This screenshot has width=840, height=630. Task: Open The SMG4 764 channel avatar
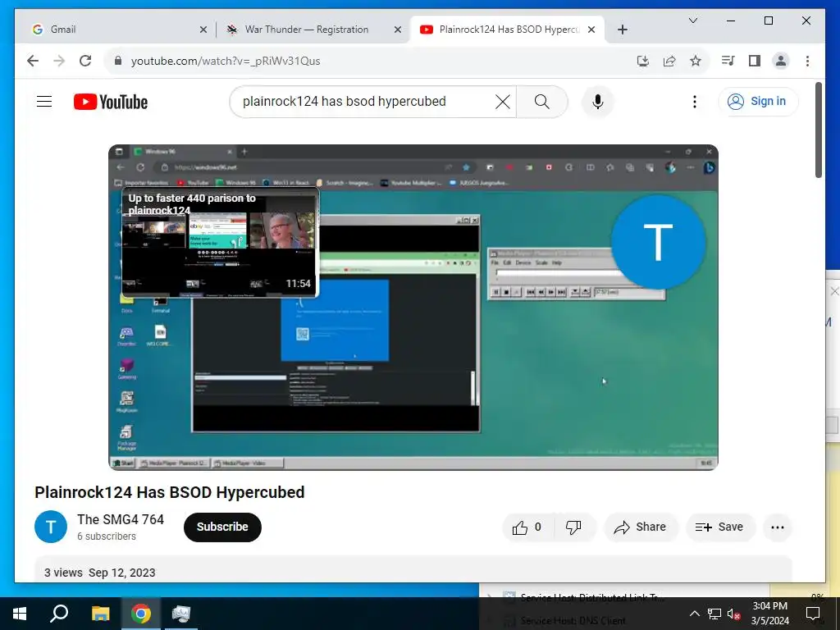pyautogui.click(x=51, y=527)
